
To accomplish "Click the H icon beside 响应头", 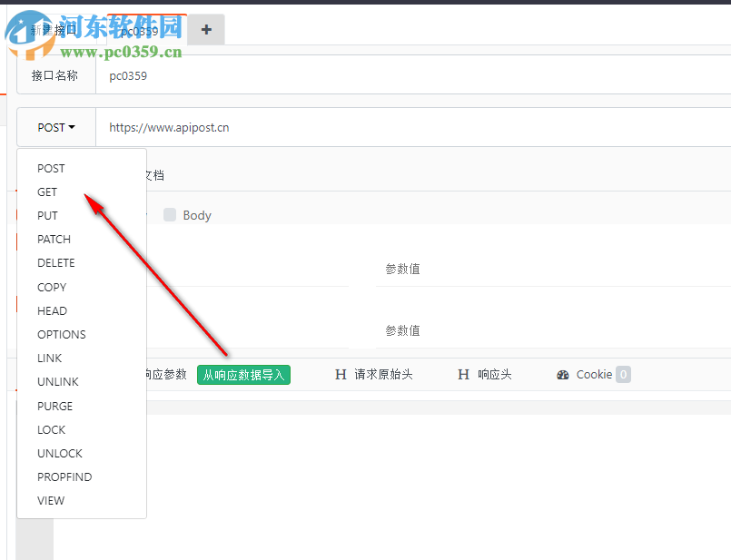I will pos(463,374).
